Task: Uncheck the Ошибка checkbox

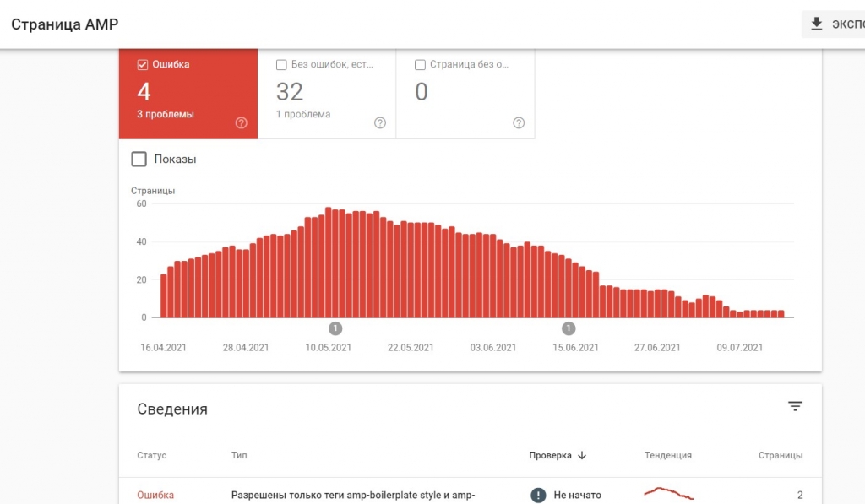Action: [142, 64]
